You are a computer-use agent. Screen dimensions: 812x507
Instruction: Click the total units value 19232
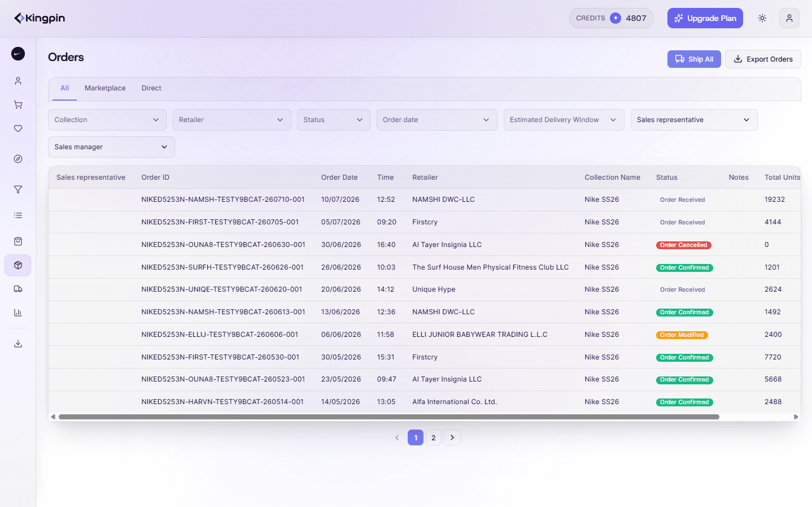pyautogui.click(x=775, y=200)
